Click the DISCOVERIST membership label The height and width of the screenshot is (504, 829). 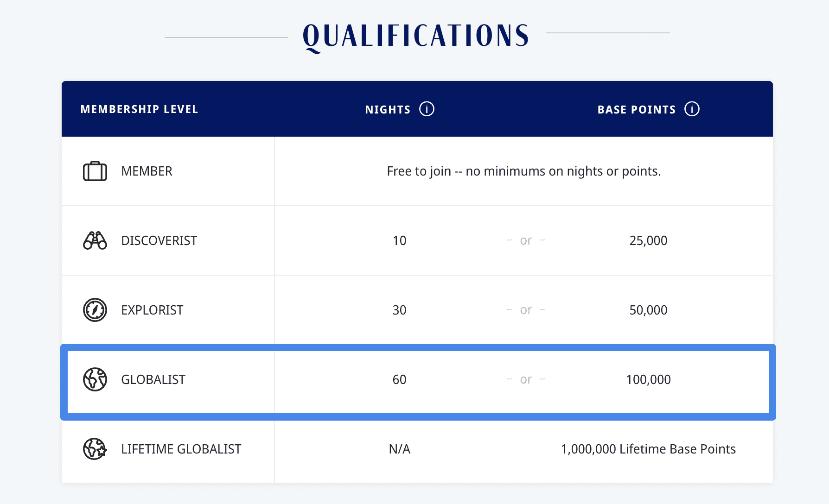tap(159, 240)
